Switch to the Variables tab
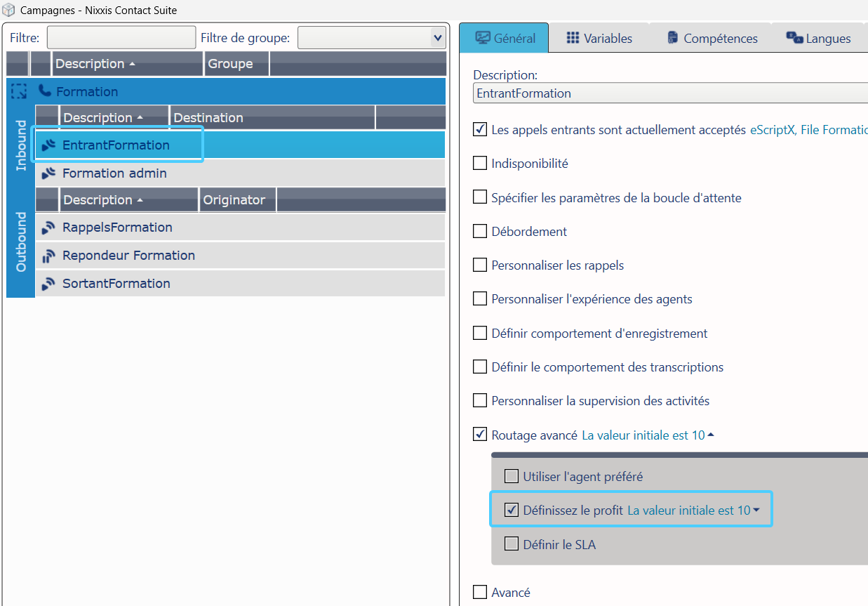 (x=599, y=39)
